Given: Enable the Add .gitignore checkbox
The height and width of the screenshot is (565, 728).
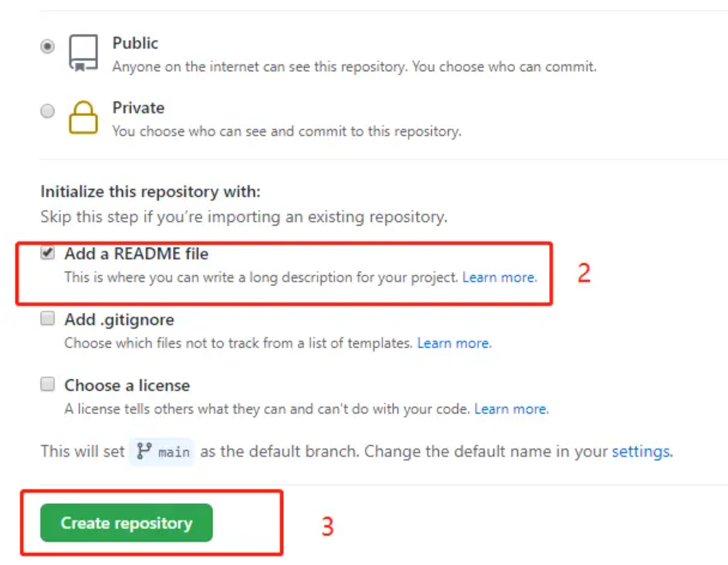Looking at the screenshot, I should [x=47, y=318].
